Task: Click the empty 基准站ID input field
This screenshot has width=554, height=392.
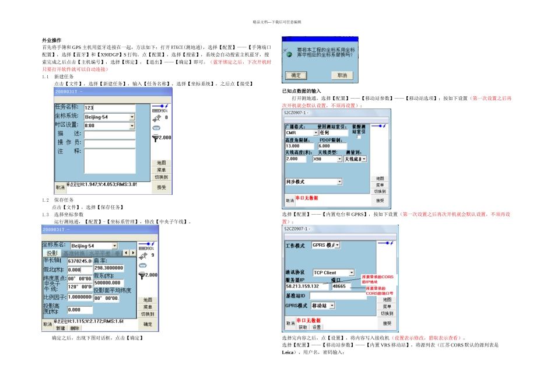Action: [x=338, y=296]
